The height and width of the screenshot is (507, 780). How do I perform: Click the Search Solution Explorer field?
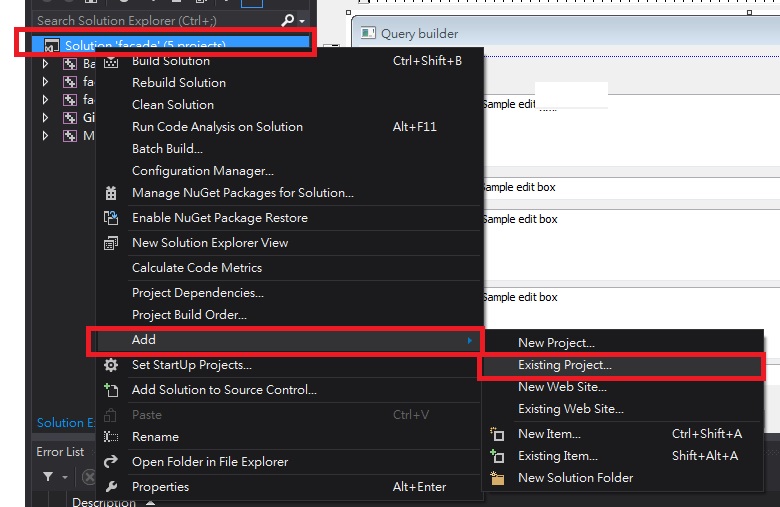(156, 20)
